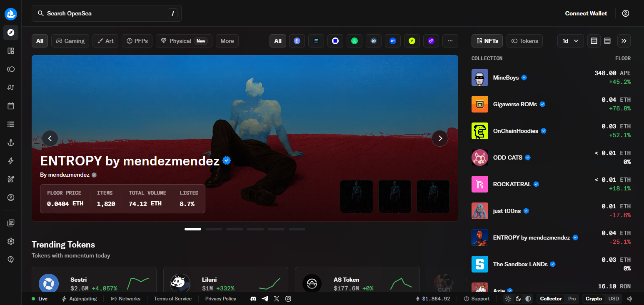Select the compass Discover icon in sidebar

[11, 32]
